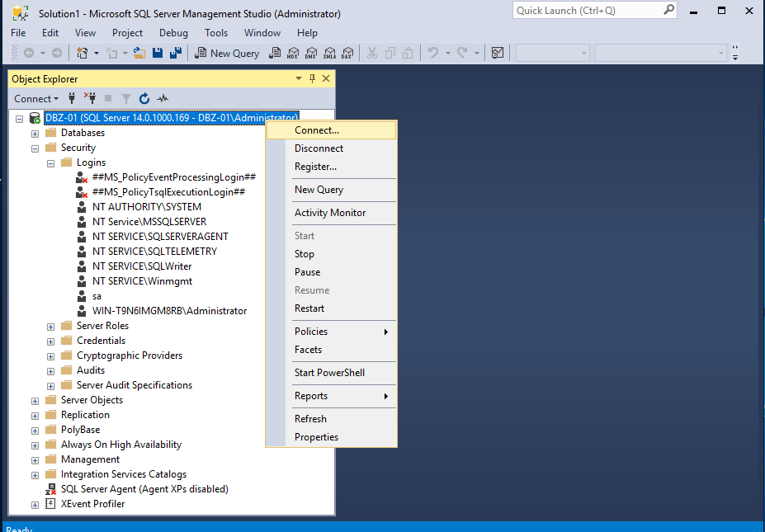Choose Activity Monitor in the context menu
765x532 pixels.
331,213
